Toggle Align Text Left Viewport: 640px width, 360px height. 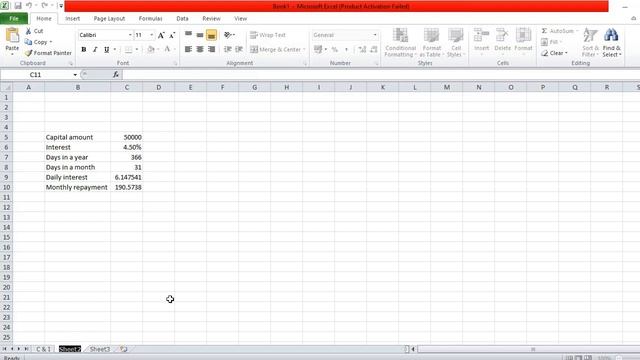(x=188, y=49)
